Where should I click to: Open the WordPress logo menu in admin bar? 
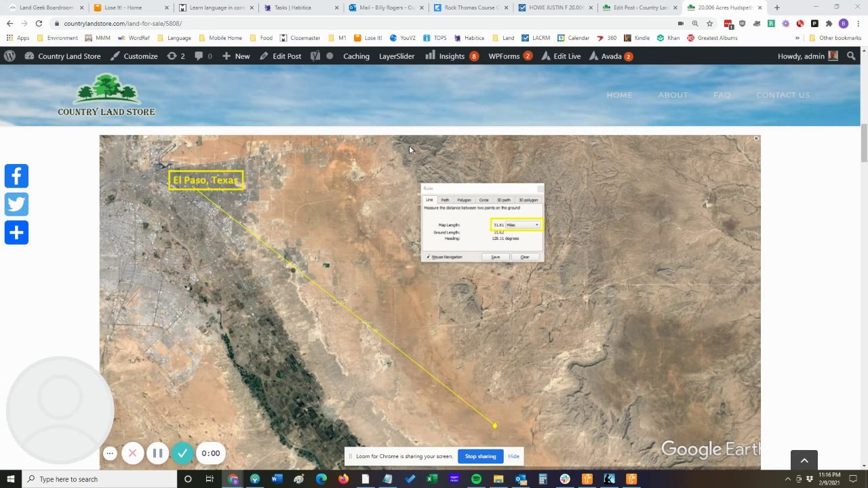(x=9, y=56)
